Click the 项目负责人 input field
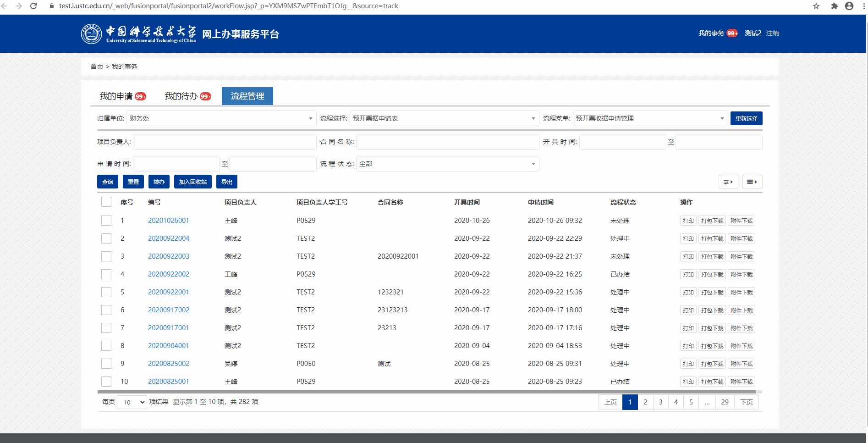 pyautogui.click(x=225, y=142)
